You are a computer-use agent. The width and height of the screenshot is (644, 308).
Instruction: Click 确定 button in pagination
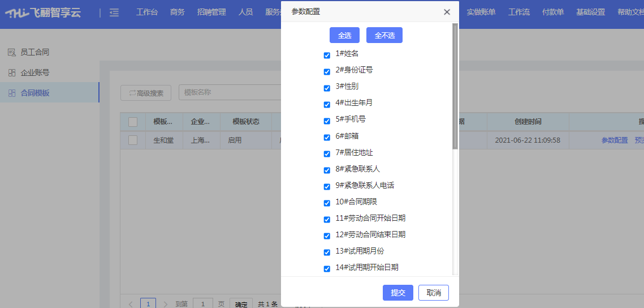[x=241, y=304]
